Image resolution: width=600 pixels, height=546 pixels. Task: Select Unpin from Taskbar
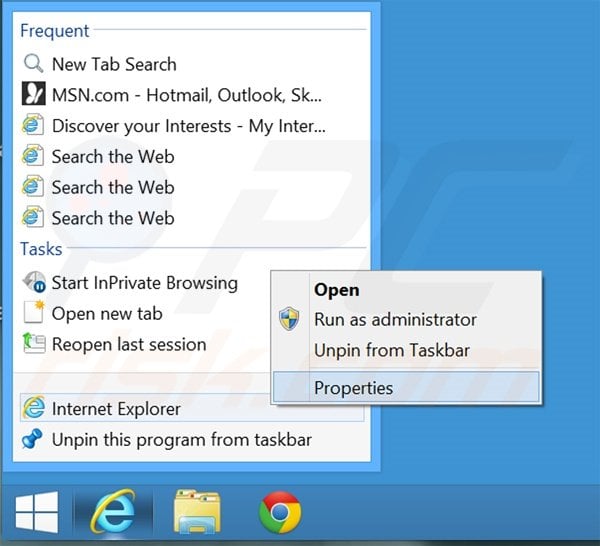click(x=406, y=350)
